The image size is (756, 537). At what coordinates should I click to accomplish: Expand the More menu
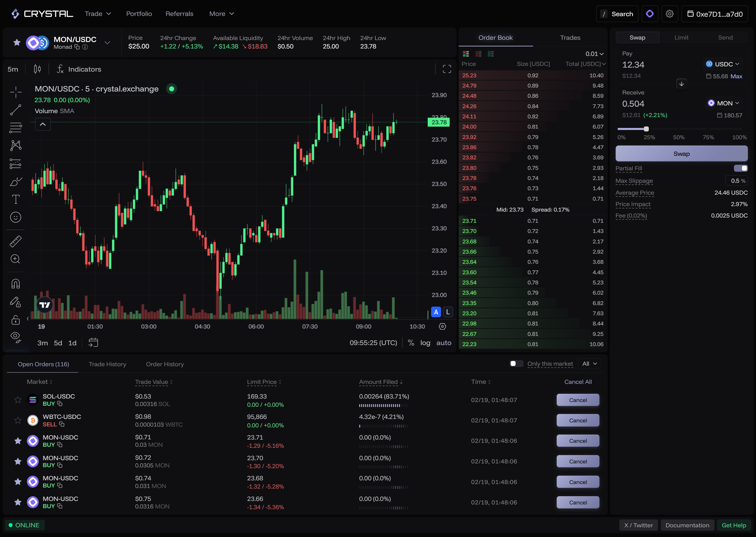tap(221, 14)
